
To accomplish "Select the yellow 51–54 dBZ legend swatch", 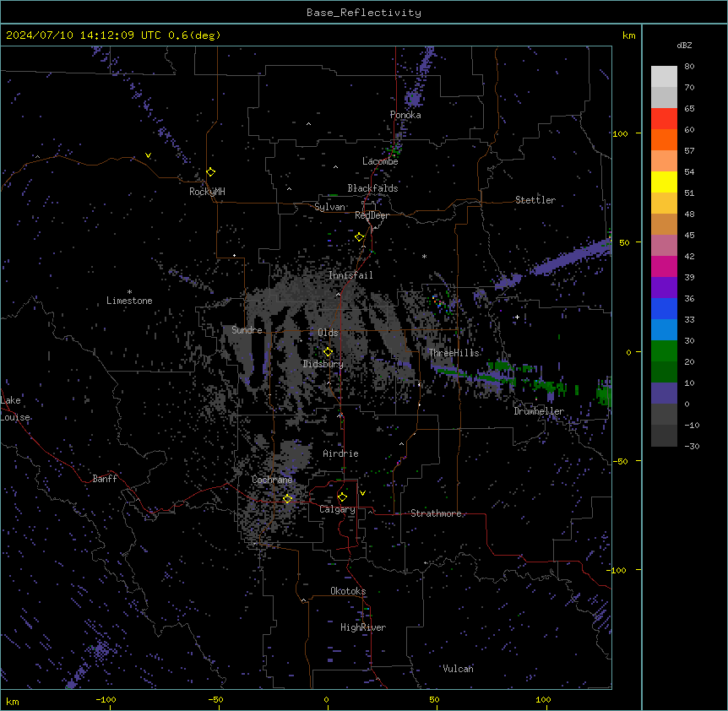I will pos(664,182).
